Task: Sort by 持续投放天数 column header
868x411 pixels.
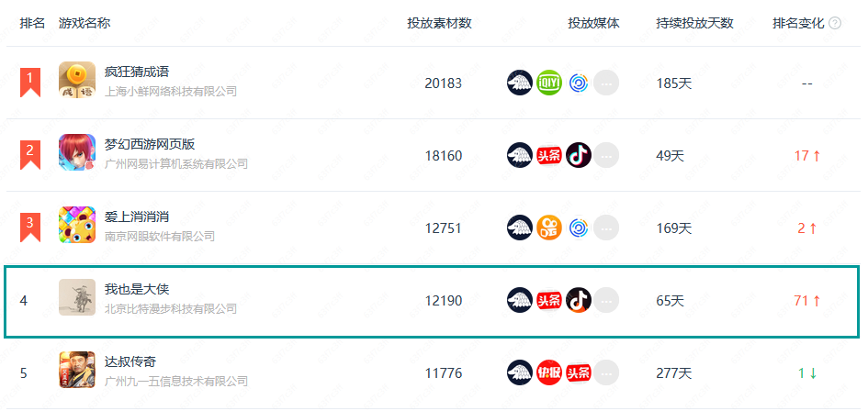Action: [x=695, y=23]
